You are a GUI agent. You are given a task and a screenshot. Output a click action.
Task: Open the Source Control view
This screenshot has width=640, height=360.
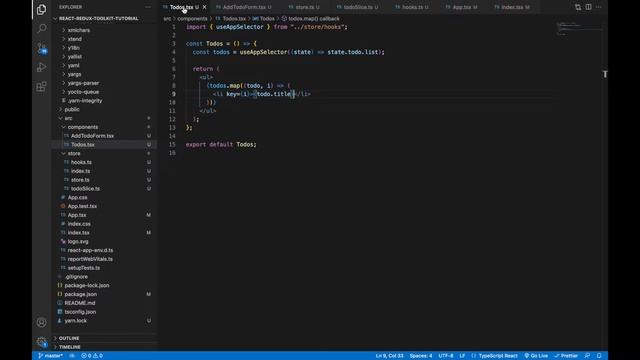[41, 48]
